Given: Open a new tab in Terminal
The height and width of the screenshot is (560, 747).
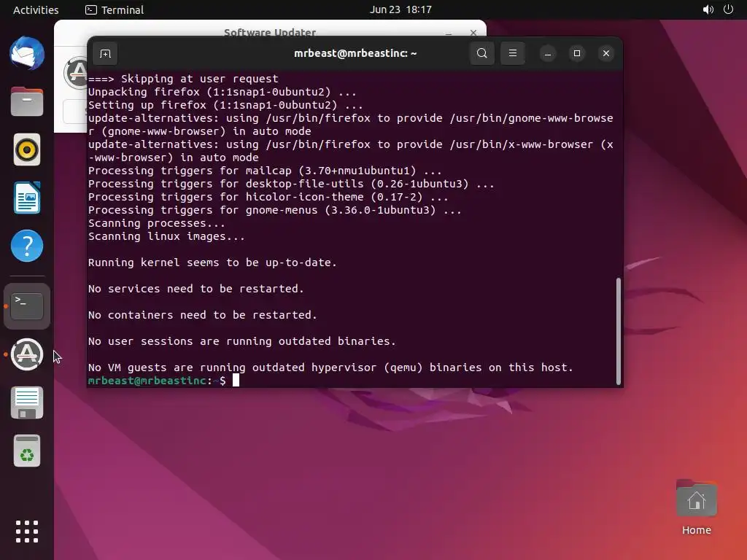Looking at the screenshot, I should [x=105, y=53].
